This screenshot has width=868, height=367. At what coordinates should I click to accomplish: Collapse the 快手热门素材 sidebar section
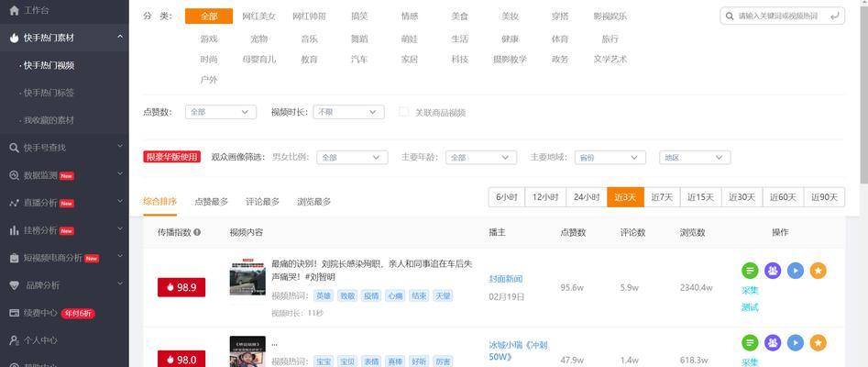pos(120,37)
